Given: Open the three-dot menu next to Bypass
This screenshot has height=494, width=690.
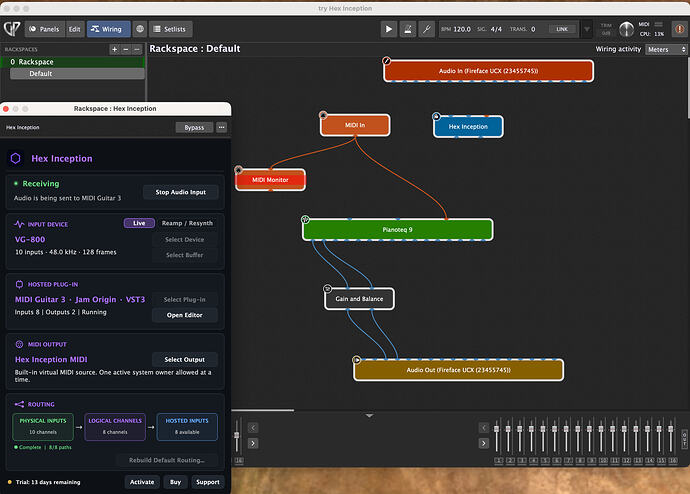Looking at the screenshot, I should click(221, 127).
